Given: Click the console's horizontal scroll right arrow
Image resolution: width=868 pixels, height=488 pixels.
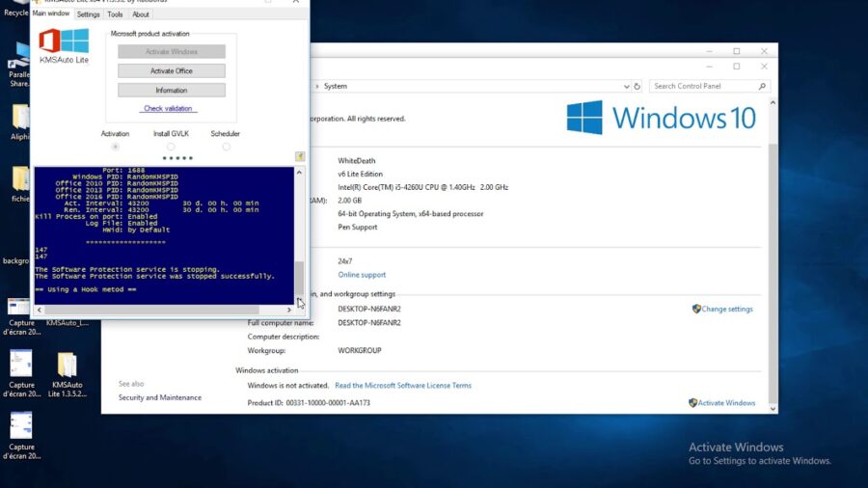Looking at the screenshot, I should [289, 310].
